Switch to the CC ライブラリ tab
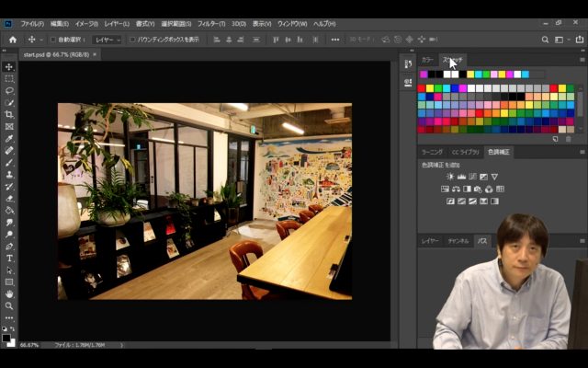 point(466,152)
